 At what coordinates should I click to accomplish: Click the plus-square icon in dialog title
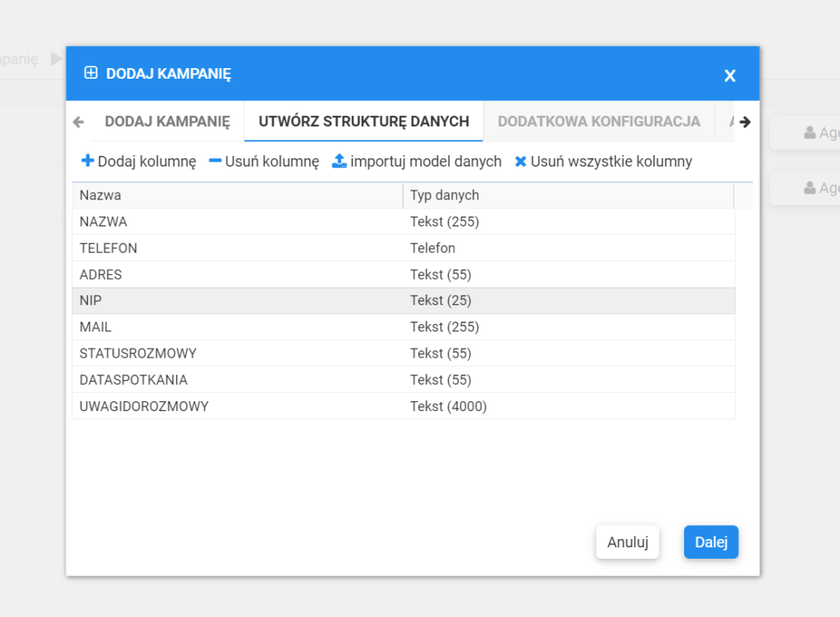tap(91, 73)
